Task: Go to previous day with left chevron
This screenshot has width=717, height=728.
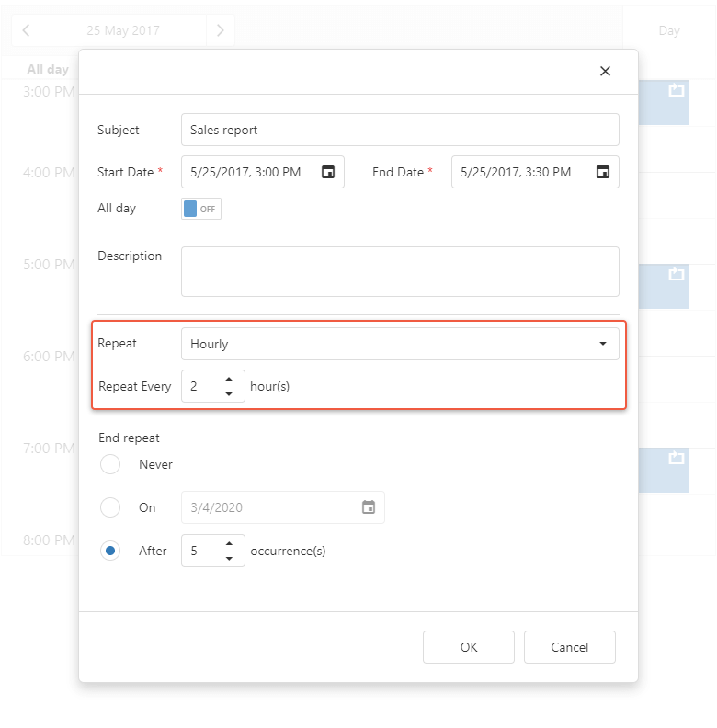Action: tap(26, 30)
